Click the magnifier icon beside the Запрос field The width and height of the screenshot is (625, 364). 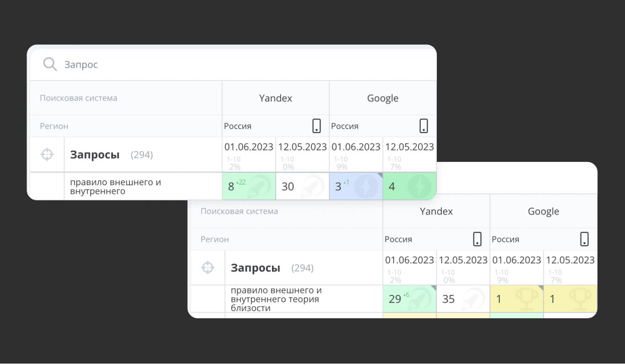[50, 64]
